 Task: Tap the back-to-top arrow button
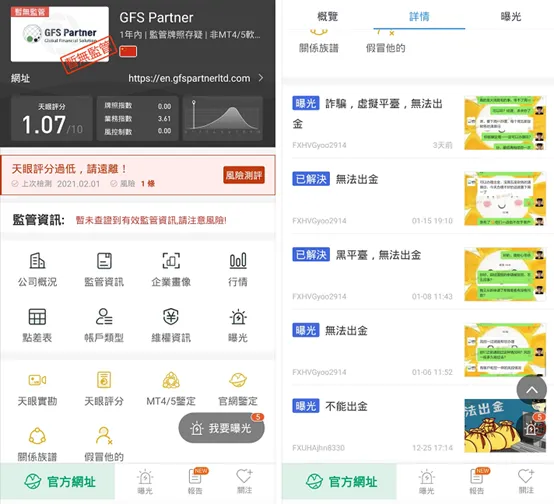pyautogui.click(x=532, y=390)
